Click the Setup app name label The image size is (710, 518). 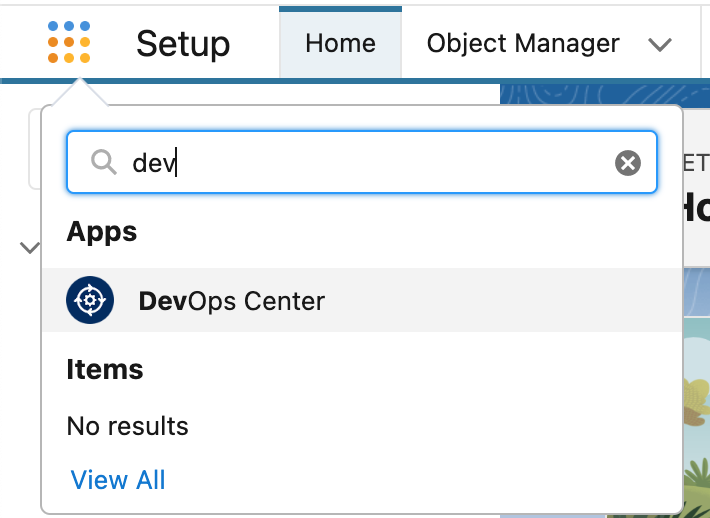point(183,43)
